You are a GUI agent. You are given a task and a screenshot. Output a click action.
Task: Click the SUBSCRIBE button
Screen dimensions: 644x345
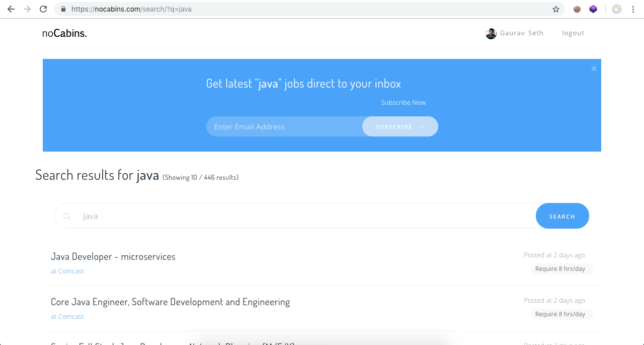coord(400,126)
